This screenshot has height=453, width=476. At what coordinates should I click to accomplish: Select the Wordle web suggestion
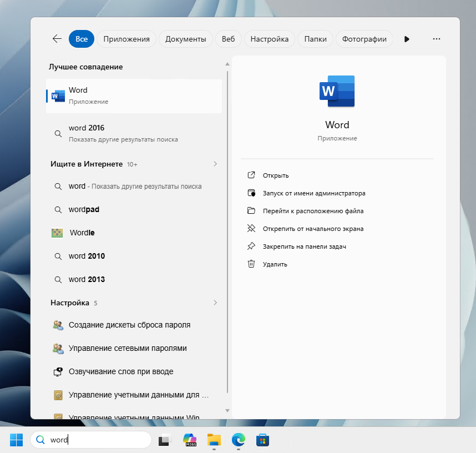click(134, 233)
